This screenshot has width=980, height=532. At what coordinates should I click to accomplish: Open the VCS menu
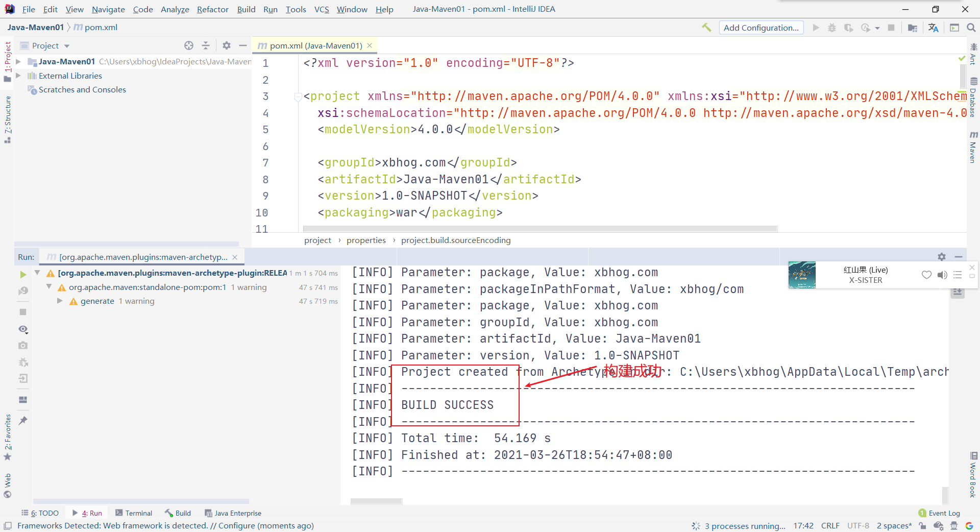pos(322,9)
